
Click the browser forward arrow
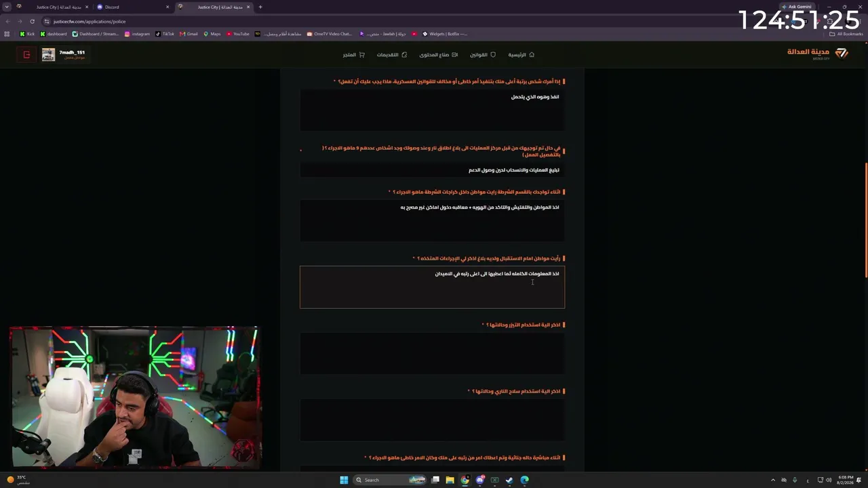point(20,21)
